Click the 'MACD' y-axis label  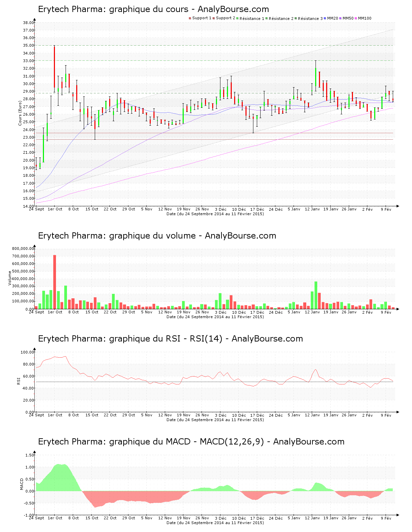pos(22,484)
